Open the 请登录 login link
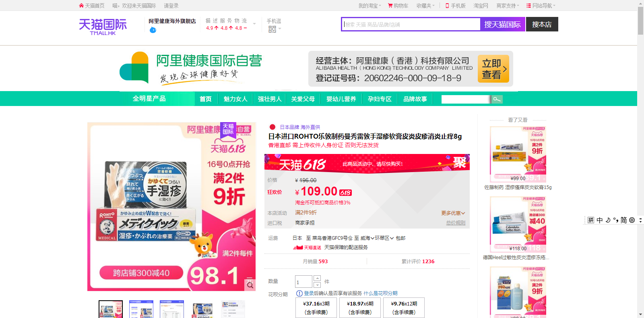Viewport: 644px width, 318px height. [x=171, y=6]
